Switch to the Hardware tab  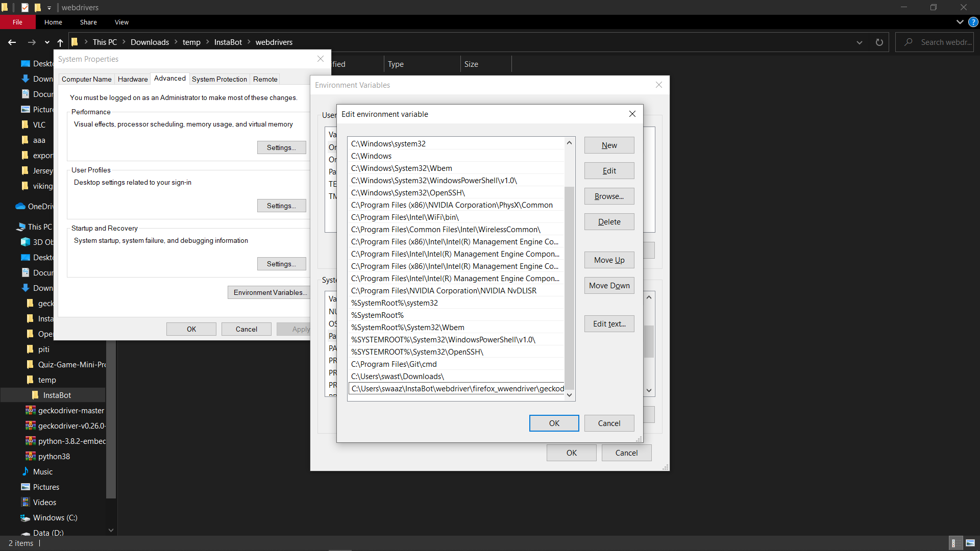133,79
